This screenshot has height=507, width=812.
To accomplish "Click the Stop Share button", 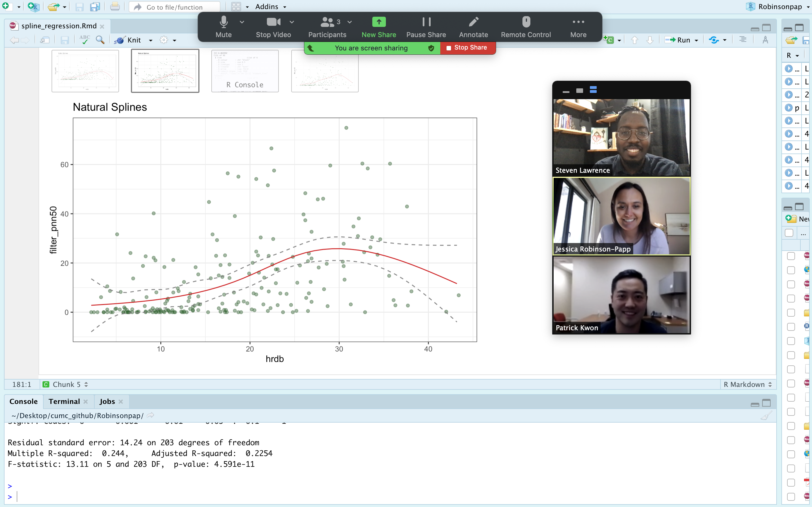I will click(x=467, y=48).
